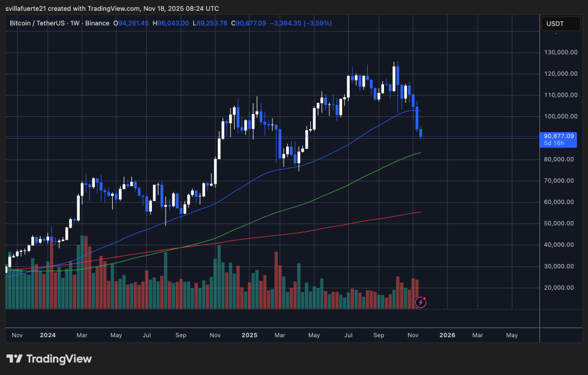
Task: Click the purple lightning boost icon
Action: 421,302
